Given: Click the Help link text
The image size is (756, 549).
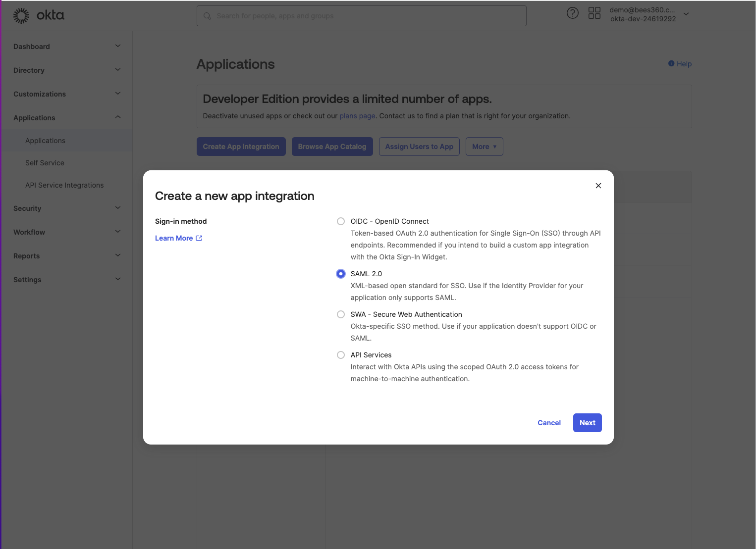Looking at the screenshot, I should coord(684,64).
